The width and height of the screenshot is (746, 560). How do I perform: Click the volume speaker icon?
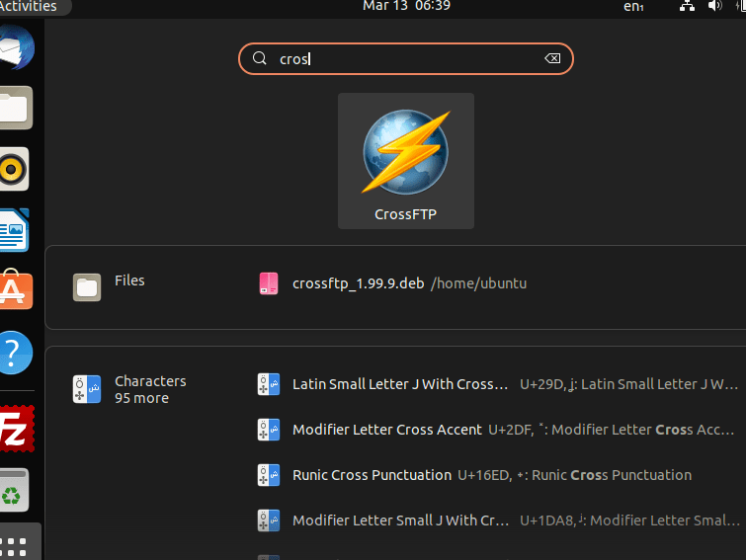pos(714,6)
